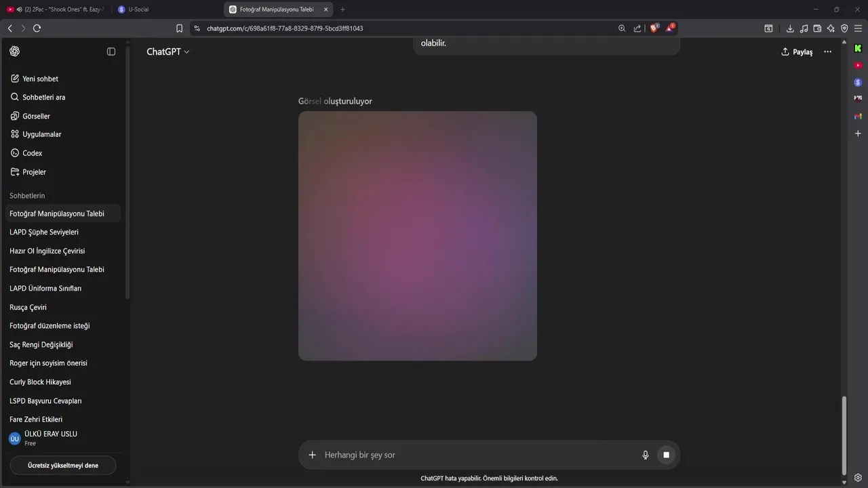
Task: Click the page vertical scrollbar thumb
Action: 844,436
